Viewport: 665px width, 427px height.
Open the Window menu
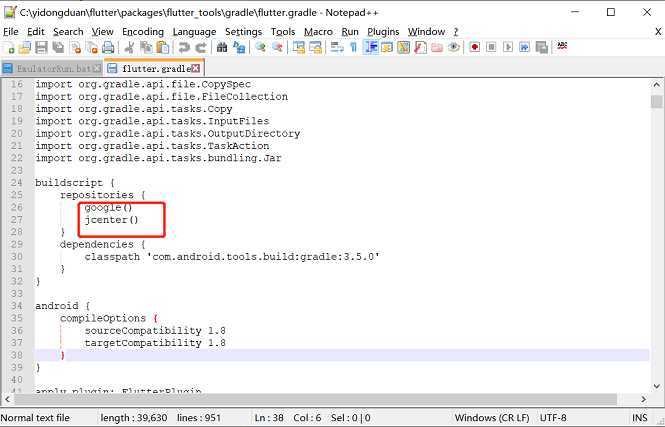pyautogui.click(x=426, y=32)
